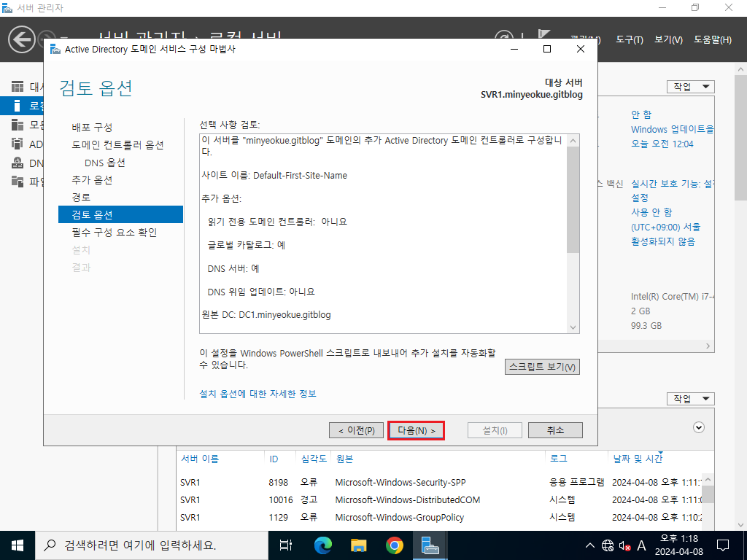This screenshot has height=560, width=747.
Task: Click the 이전(P) button
Action: pos(356,430)
